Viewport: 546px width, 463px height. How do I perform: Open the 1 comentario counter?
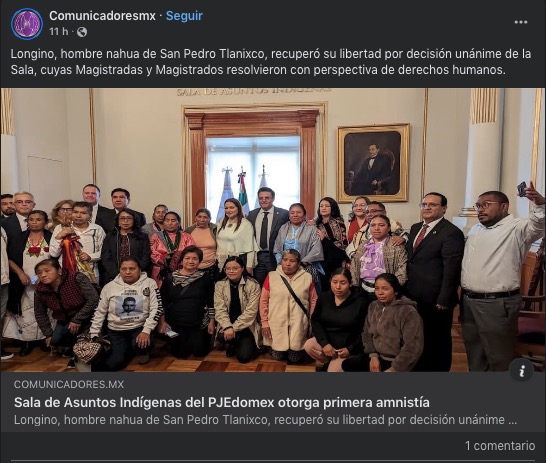point(500,446)
